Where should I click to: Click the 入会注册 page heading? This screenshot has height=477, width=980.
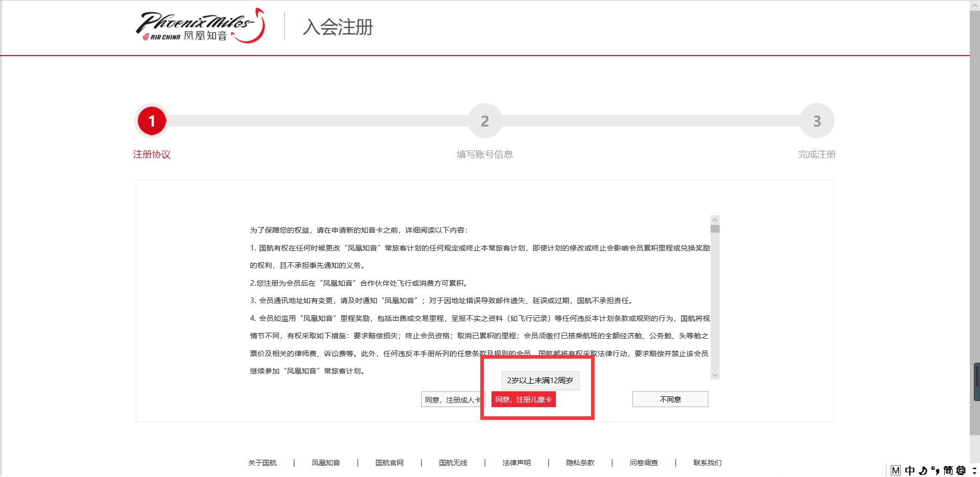click(x=338, y=27)
